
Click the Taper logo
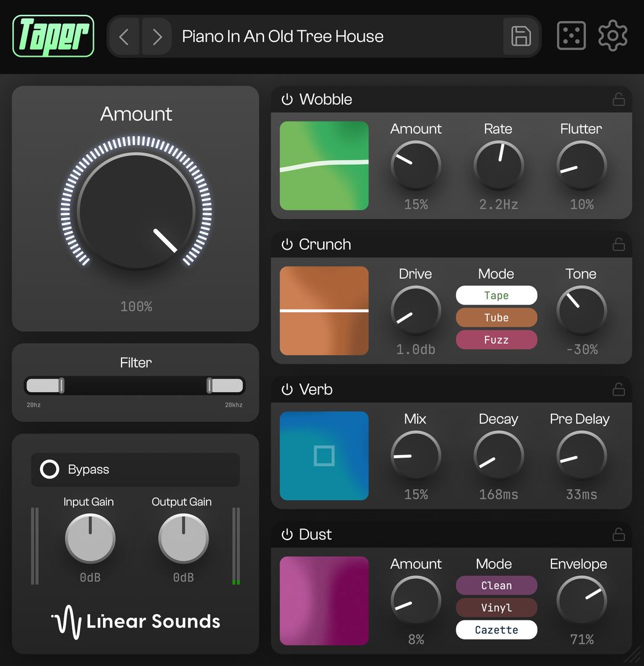coord(53,36)
